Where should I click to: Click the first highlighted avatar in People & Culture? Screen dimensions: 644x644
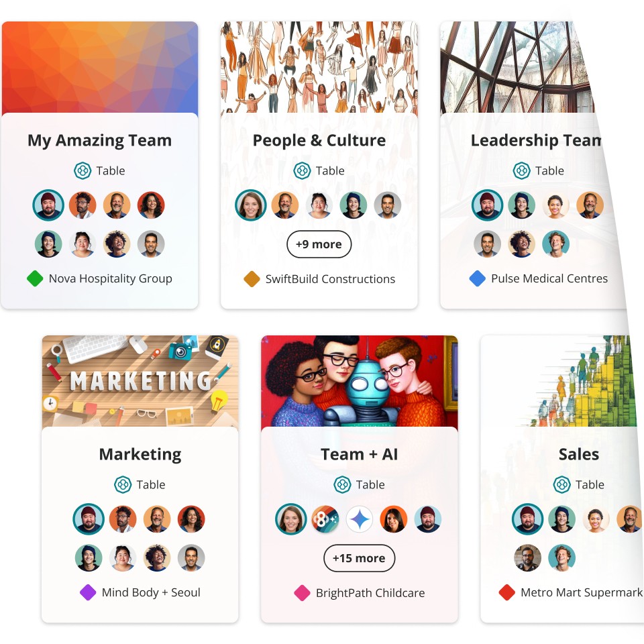(x=250, y=205)
